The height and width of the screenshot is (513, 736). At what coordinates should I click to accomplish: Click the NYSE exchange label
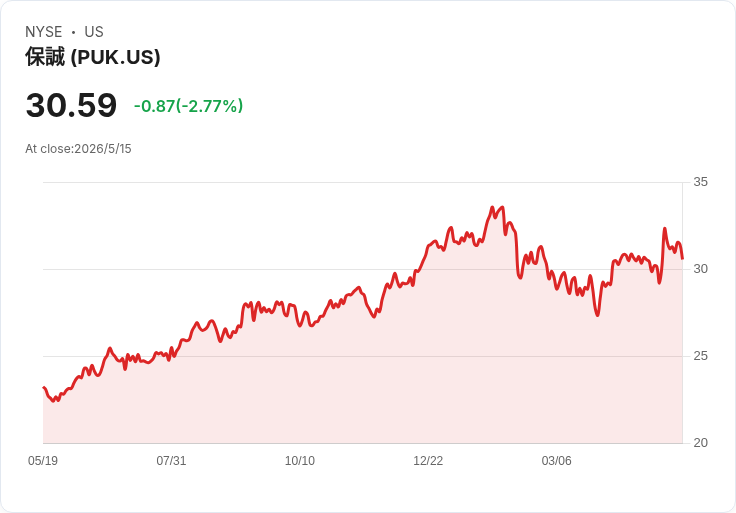pos(44,32)
